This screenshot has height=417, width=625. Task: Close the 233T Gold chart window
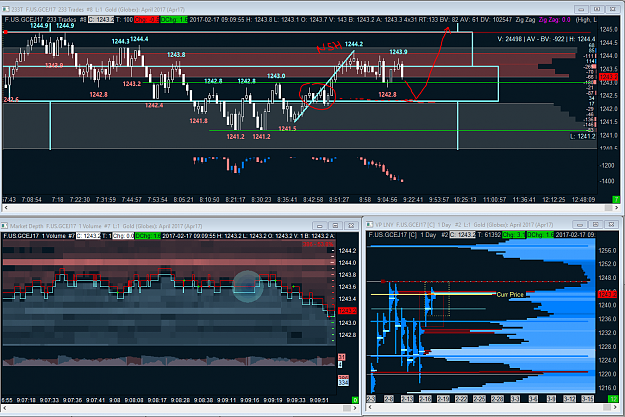(x=613, y=9)
